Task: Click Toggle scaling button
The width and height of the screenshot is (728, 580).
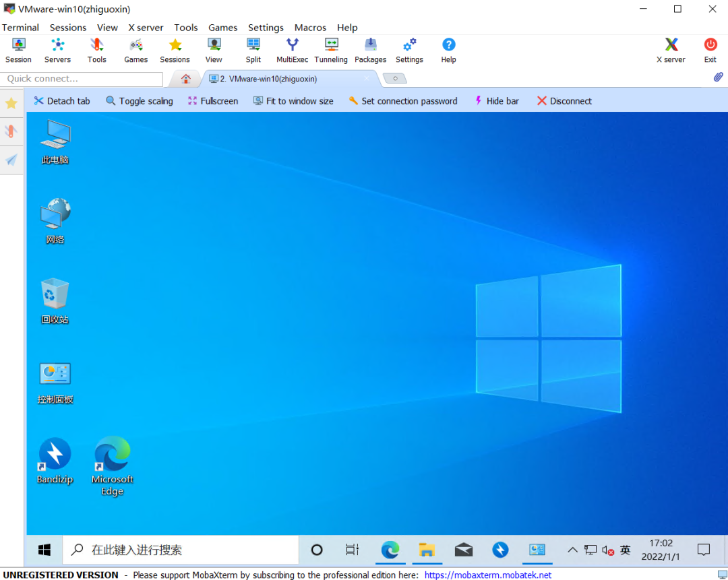Action: [x=140, y=100]
